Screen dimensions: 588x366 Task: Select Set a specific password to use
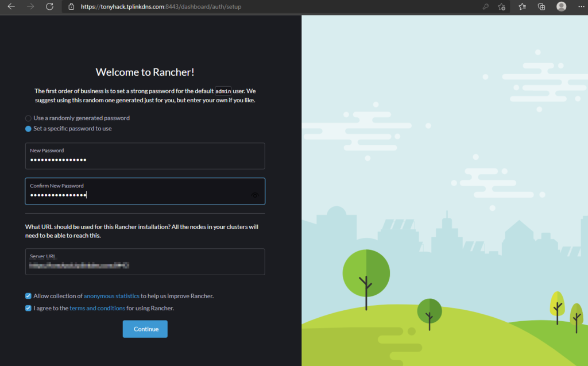tap(28, 129)
